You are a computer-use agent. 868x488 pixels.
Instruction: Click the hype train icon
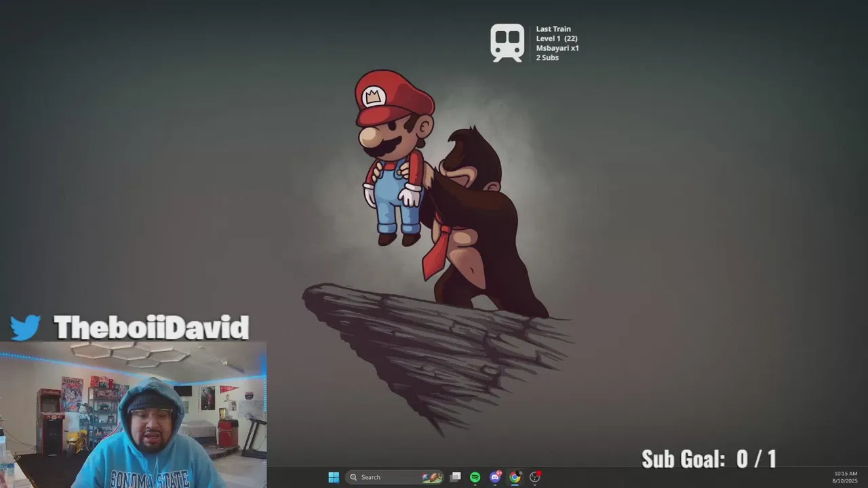click(507, 43)
